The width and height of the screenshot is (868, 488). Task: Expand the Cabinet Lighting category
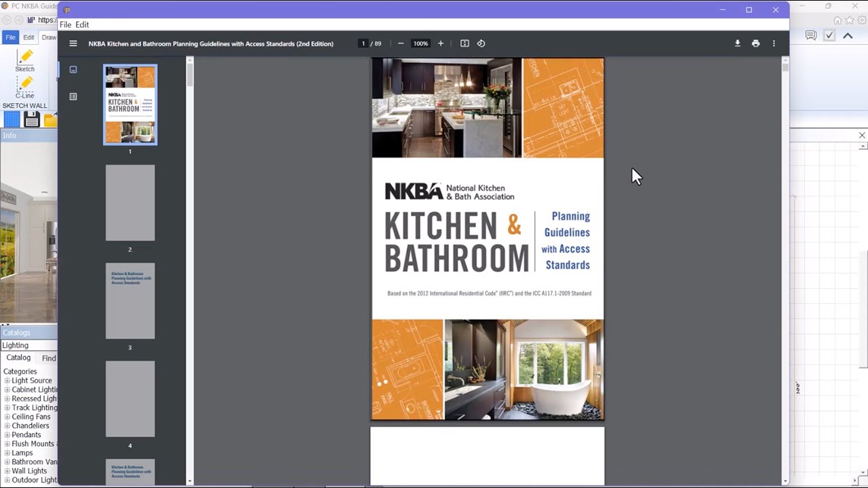tap(7, 390)
